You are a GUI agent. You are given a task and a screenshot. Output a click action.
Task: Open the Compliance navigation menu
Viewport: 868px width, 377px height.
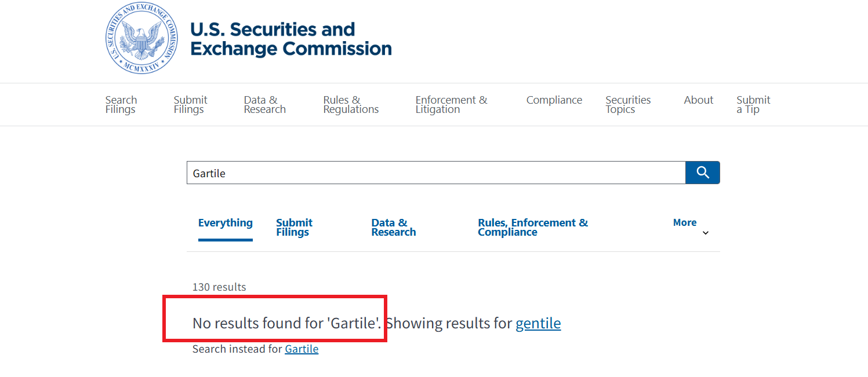554,100
